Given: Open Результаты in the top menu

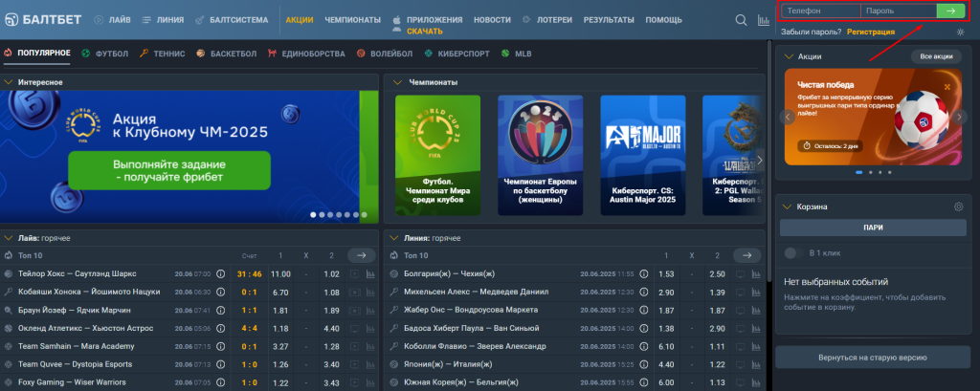Looking at the screenshot, I should [x=609, y=20].
